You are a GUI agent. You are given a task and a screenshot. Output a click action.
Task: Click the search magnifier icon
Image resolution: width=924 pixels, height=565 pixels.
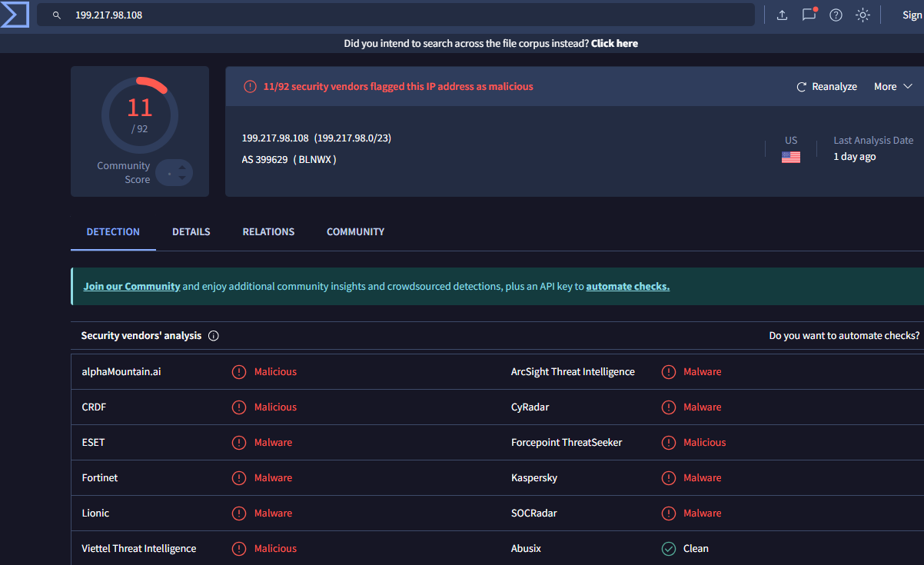pyautogui.click(x=57, y=15)
